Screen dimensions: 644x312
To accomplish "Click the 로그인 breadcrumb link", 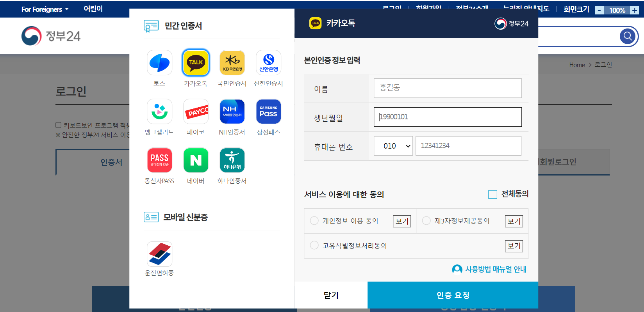I will (x=603, y=65).
